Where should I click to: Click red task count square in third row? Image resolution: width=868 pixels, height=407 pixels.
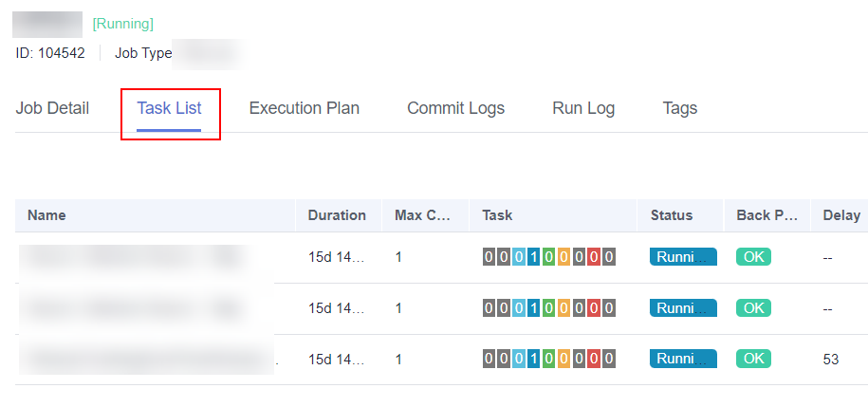point(594,359)
